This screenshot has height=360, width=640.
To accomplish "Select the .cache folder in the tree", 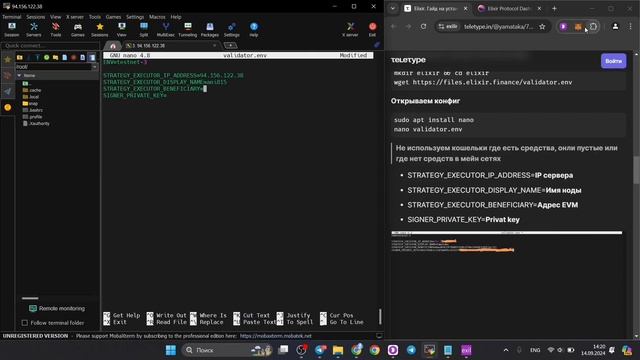I will pyautogui.click(x=32, y=90).
